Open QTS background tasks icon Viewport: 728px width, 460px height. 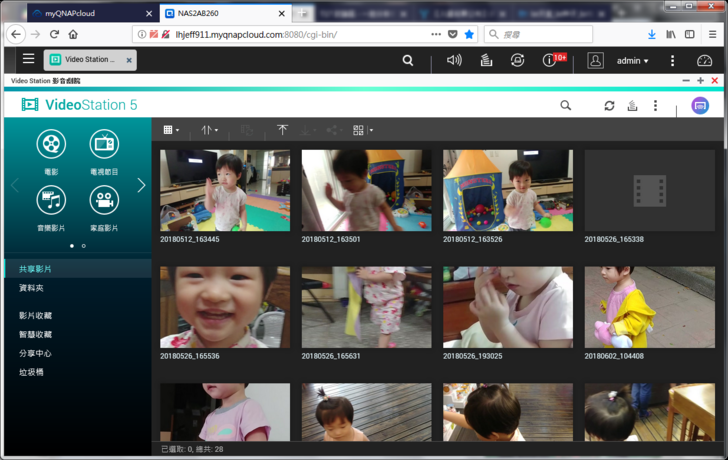486,60
